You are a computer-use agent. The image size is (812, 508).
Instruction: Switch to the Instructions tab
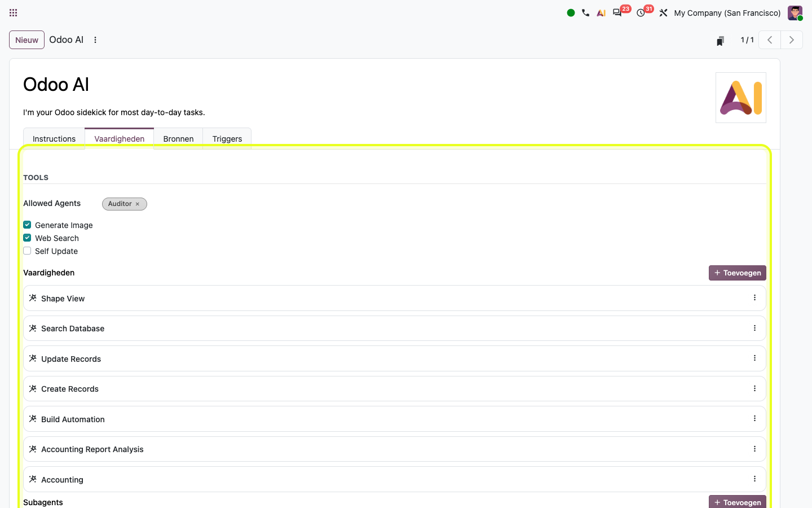click(x=54, y=139)
